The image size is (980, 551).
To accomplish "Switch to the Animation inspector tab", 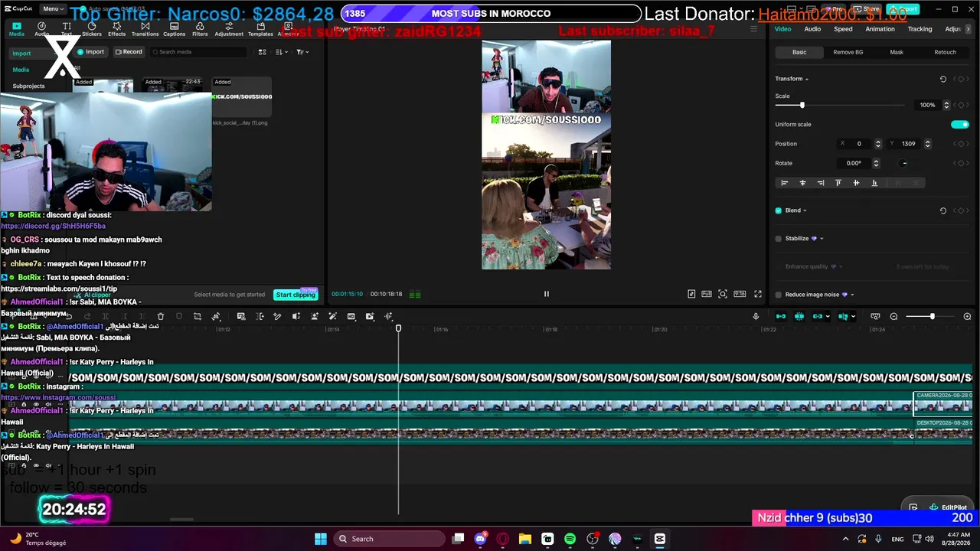I will [x=880, y=29].
